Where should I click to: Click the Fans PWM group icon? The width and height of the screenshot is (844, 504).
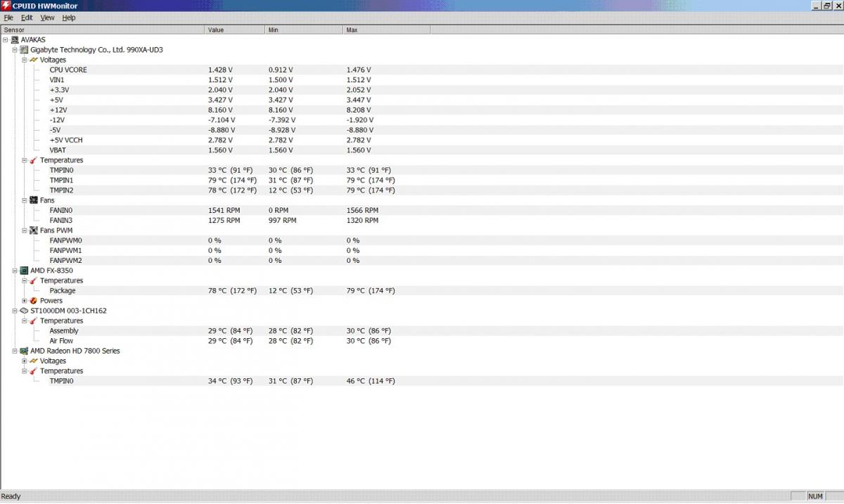(33, 231)
